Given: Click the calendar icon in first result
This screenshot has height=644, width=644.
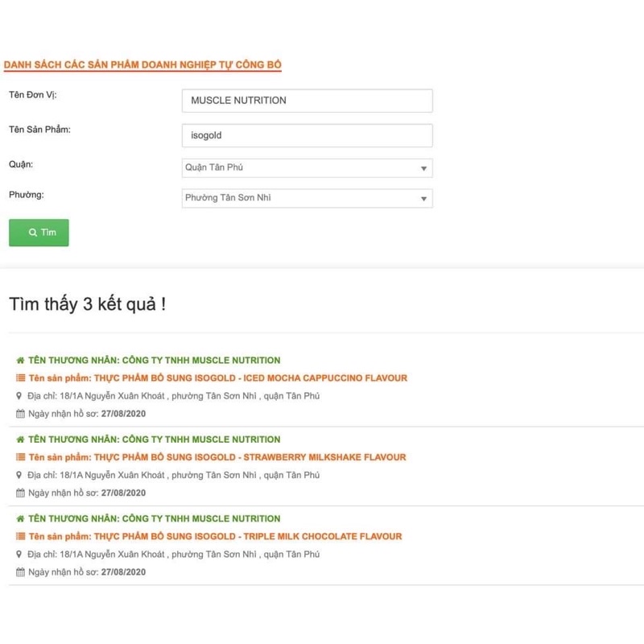Looking at the screenshot, I should 20,414.
